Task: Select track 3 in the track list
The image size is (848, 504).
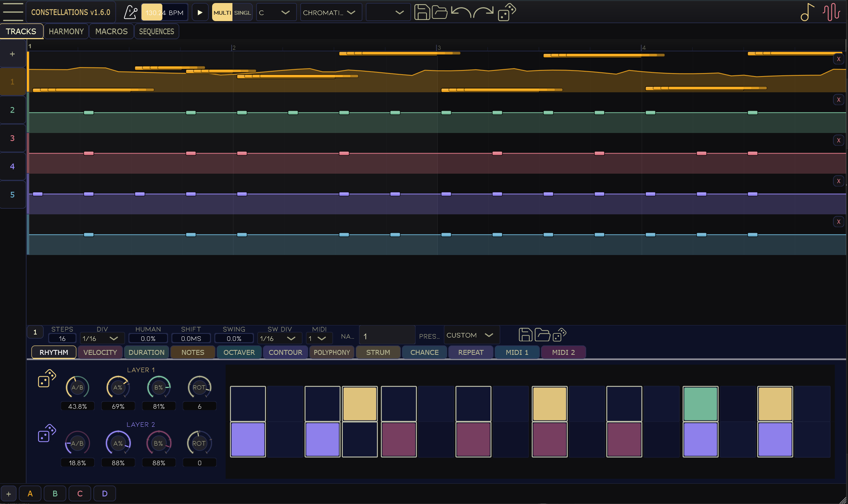Action: click(x=12, y=138)
